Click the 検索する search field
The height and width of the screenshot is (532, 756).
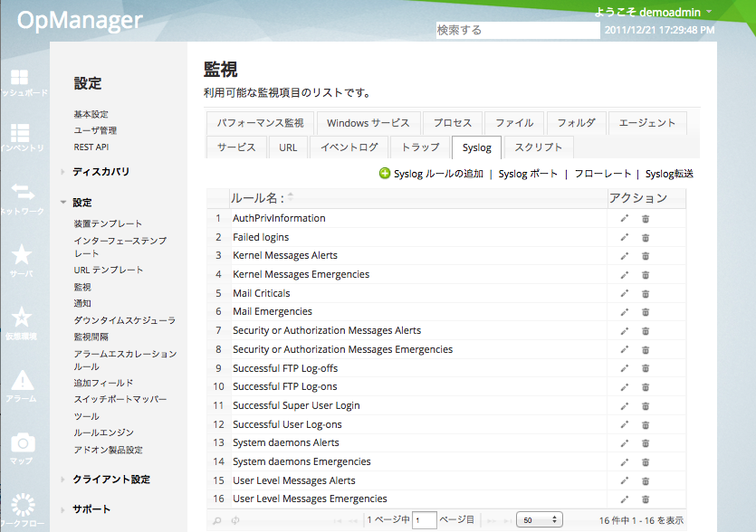click(x=517, y=30)
